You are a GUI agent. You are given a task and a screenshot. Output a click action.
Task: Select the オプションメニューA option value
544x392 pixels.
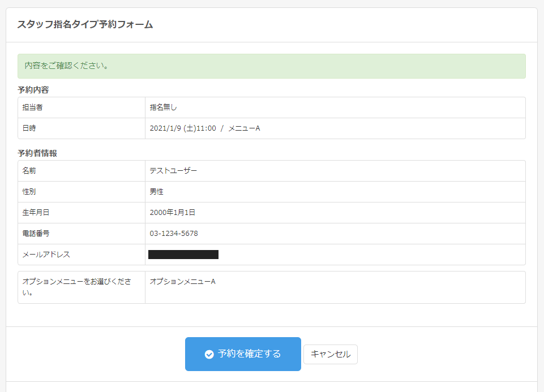coord(182,281)
